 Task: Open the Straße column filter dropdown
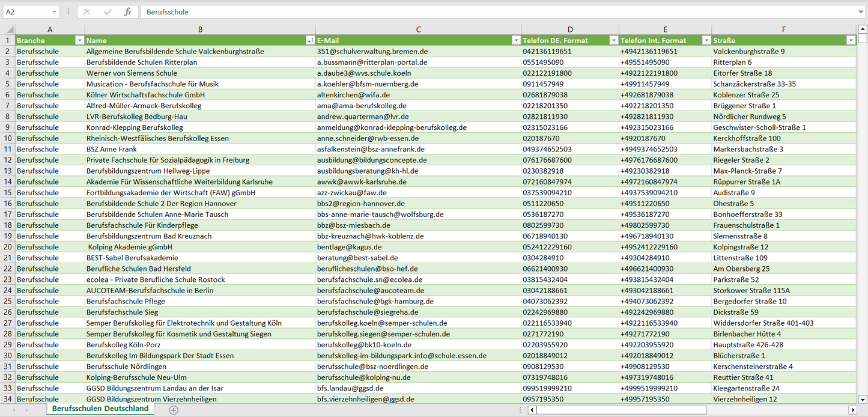pos(851,40)
